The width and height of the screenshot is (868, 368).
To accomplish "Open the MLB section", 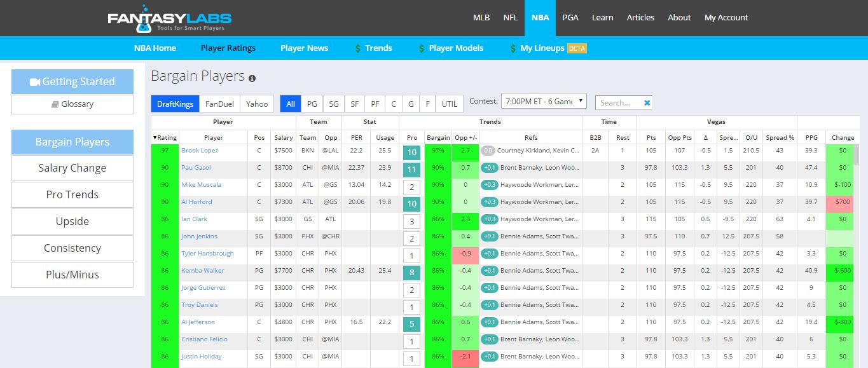I will 481,18.
